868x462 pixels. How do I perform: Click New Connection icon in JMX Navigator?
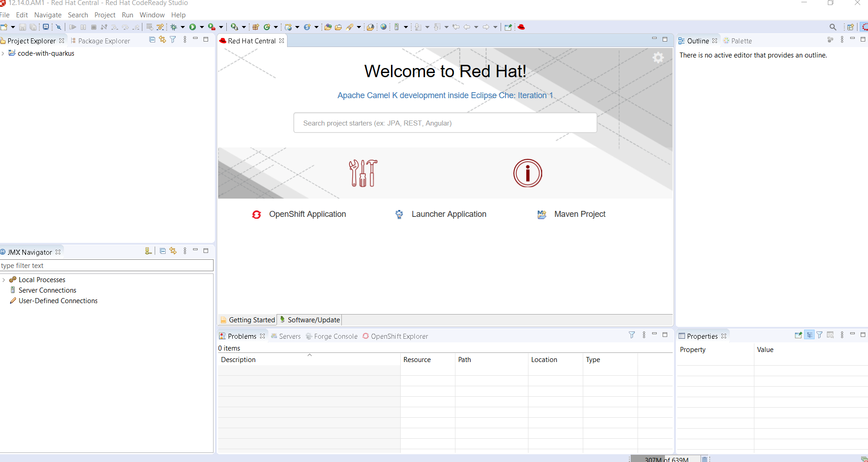(148, 251)
